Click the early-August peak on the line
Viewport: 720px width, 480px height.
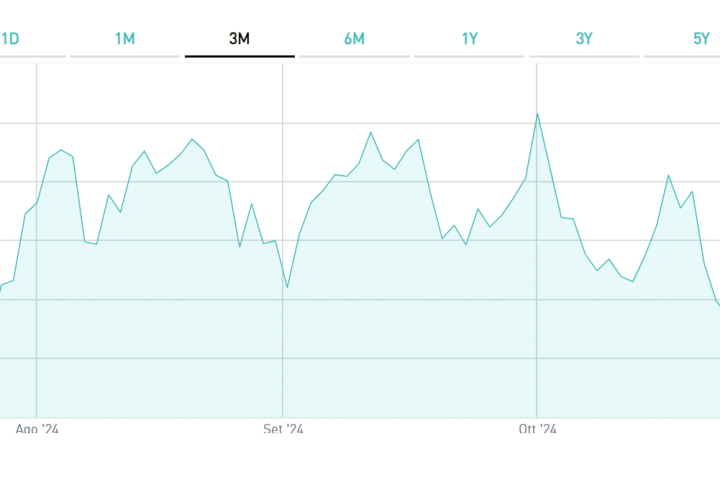click(61, 150)
